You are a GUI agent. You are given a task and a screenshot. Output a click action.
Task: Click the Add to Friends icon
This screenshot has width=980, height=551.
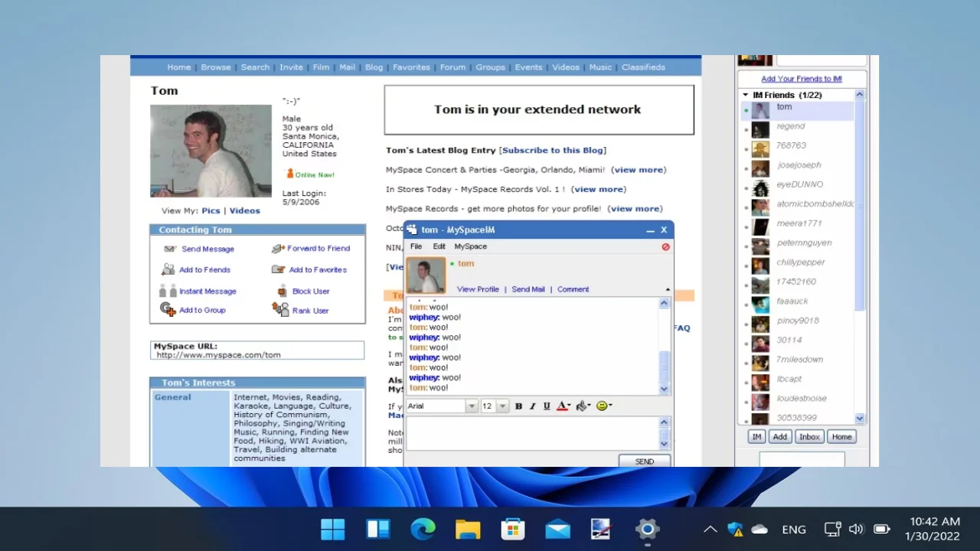coord(168,269)
